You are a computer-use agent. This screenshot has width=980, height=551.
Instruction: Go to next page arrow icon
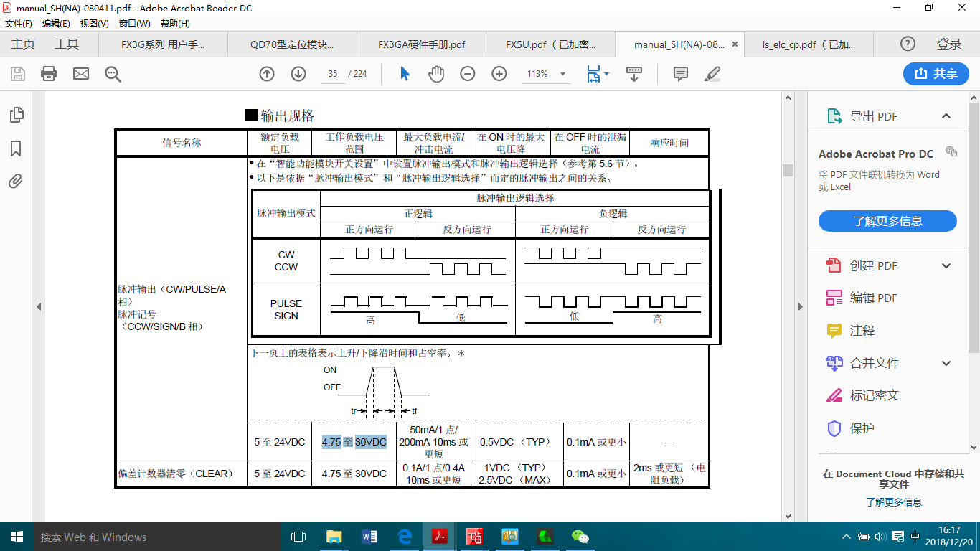[x=298, y=74]
